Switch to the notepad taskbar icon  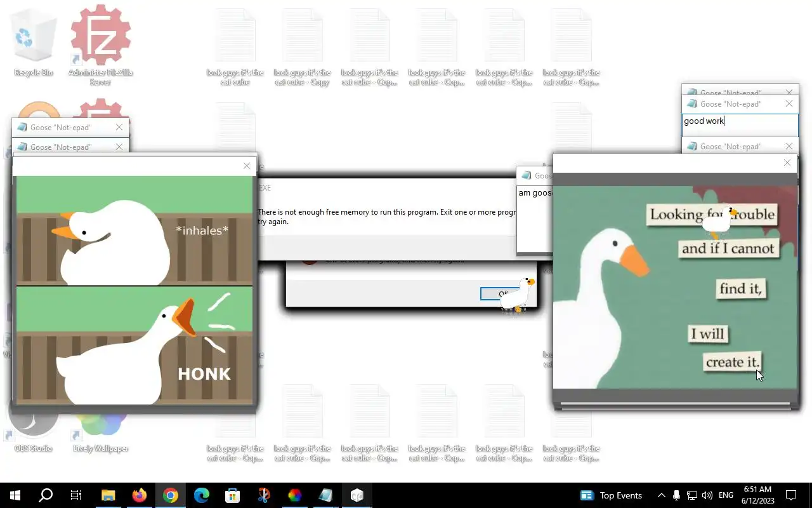point(326,495)
